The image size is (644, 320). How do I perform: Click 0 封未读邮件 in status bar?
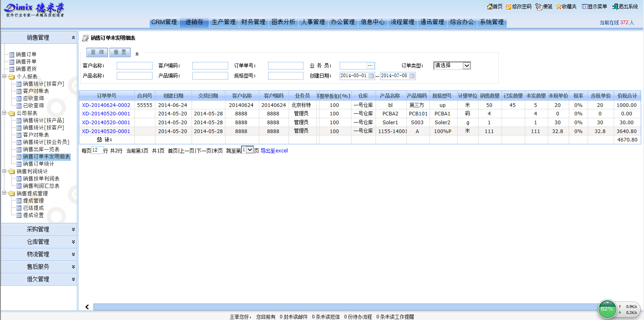point(294,317)
